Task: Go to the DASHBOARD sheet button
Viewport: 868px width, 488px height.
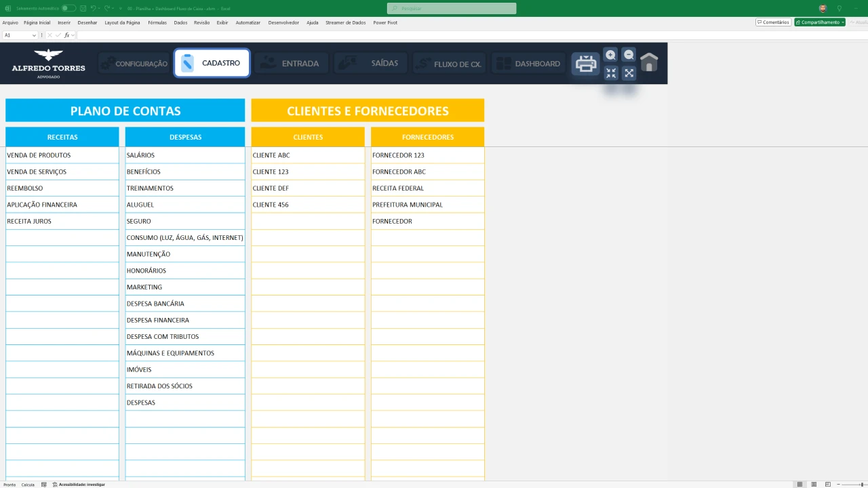Action: (x=529, y=64)
